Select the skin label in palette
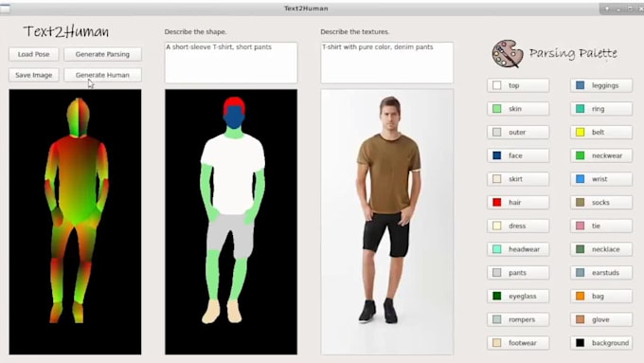Screen dimensions: 644x363 [x=515, y=109]
